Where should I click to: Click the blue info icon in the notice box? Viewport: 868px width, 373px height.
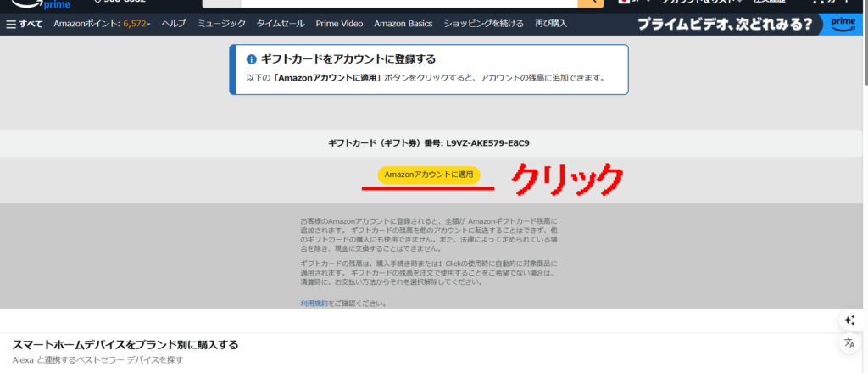[251, 59]
